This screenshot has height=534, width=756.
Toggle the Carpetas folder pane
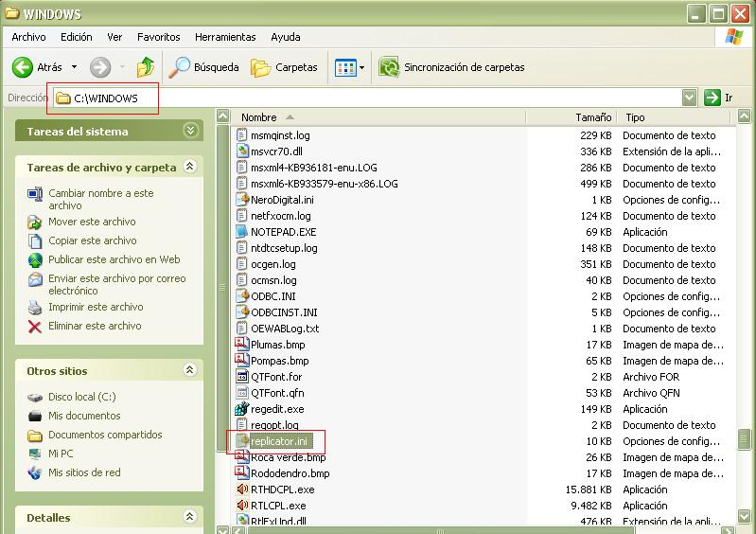(x=284, y=67)
